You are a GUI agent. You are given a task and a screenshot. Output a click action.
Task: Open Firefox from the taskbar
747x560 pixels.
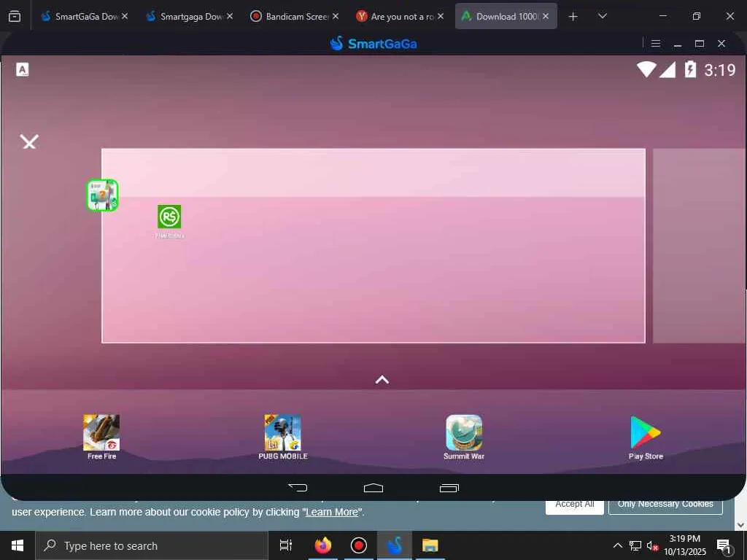click(322, 545)
